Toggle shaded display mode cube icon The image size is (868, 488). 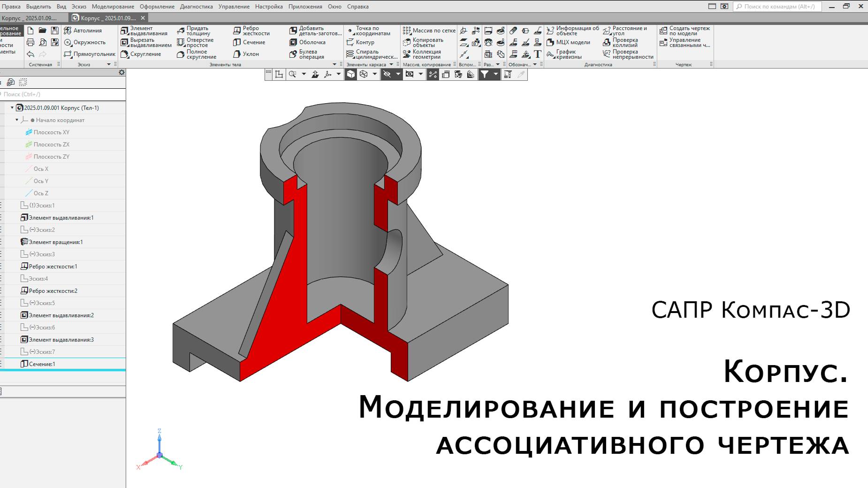350,74
